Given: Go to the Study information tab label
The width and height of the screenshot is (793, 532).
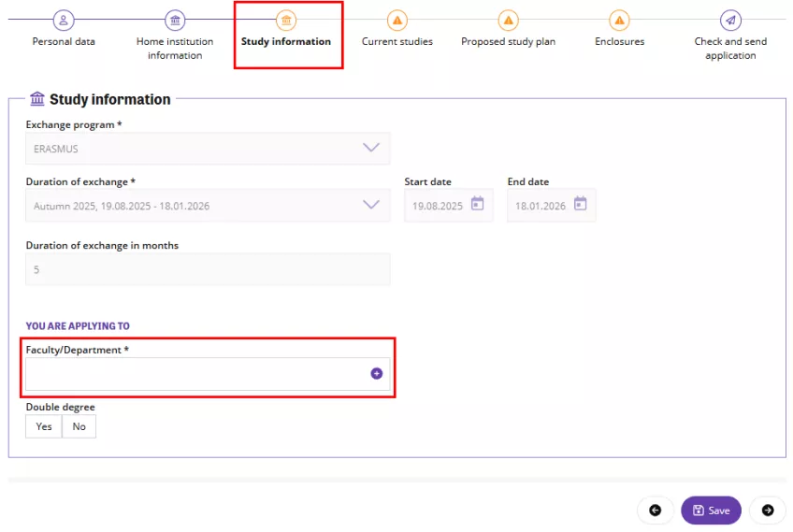Looking at the screenshot, I should coord(286,42).
